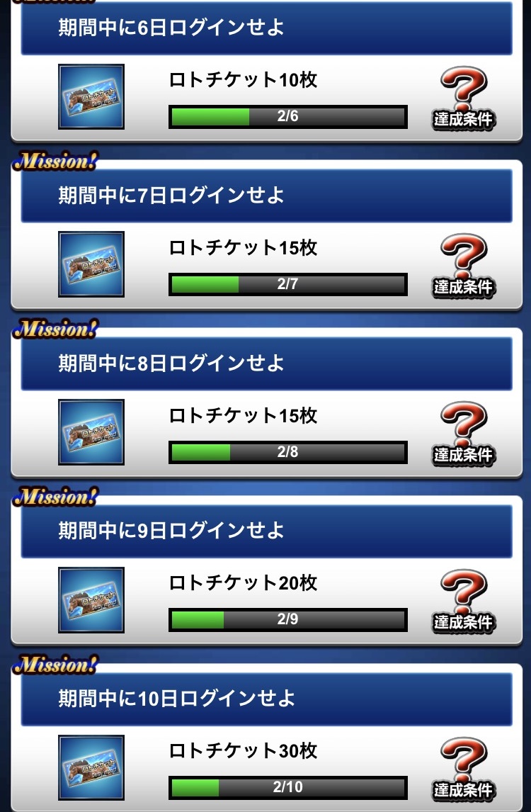
Task: Open the ticket icon for the 8-day mission
Action: [x=91, y=432]
